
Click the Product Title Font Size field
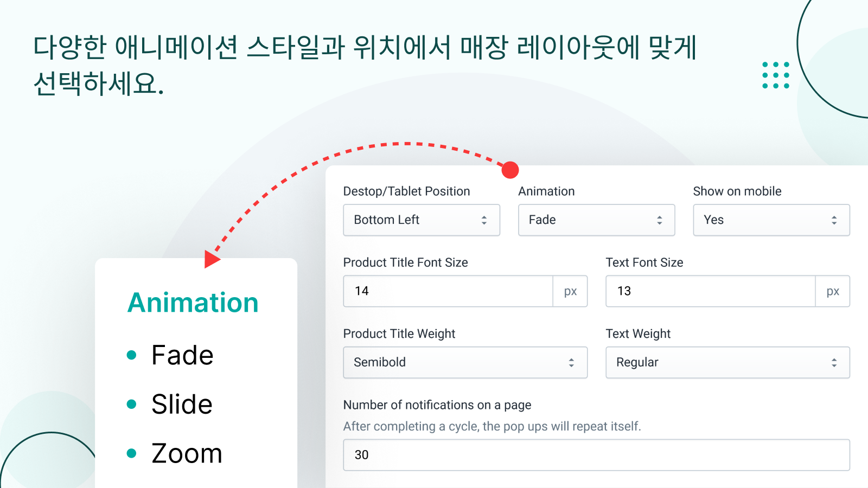point(448,291)
